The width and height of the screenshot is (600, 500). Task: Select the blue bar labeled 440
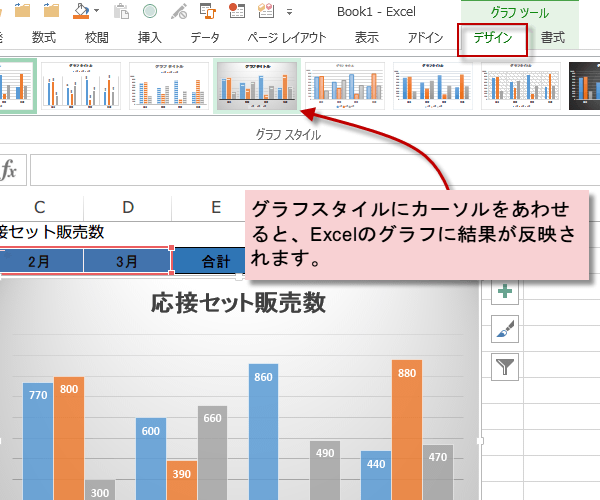point(376,476)
